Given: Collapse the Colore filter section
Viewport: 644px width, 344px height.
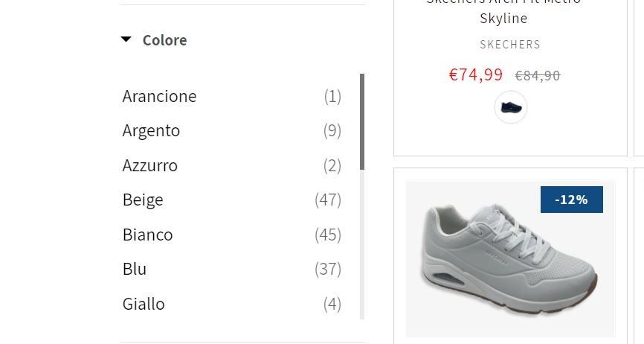Looking at the screenshot, I should coord(126,39).
